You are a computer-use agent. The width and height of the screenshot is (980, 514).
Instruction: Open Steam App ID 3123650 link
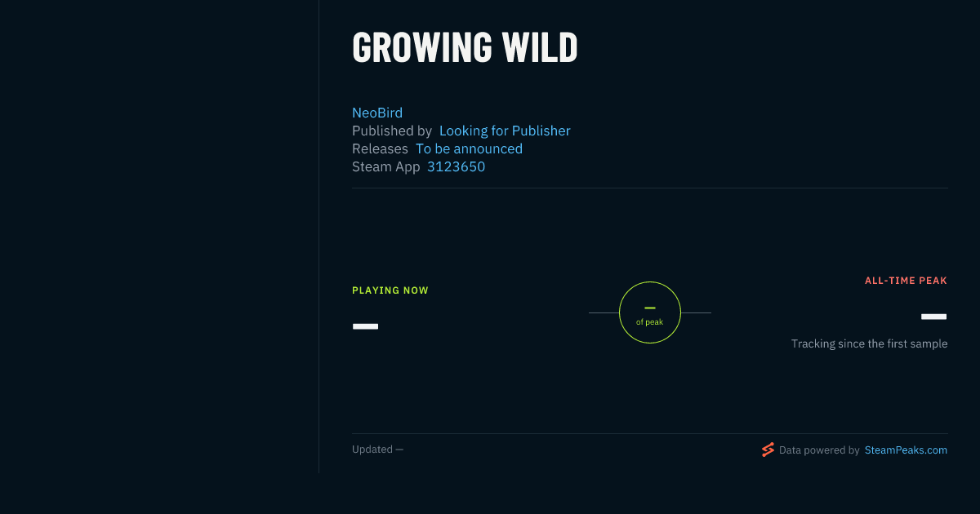pyautogui.click(x=456, y=166)
